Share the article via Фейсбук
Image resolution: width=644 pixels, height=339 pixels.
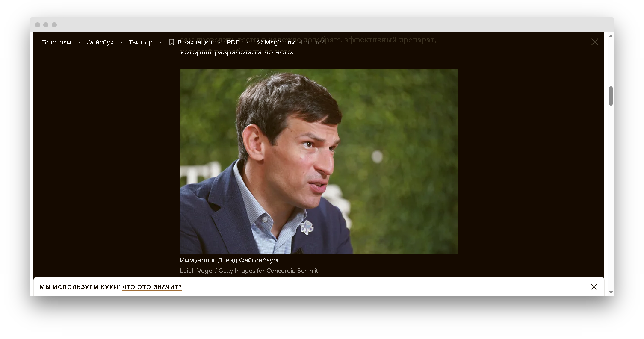(x=100, y=42)
